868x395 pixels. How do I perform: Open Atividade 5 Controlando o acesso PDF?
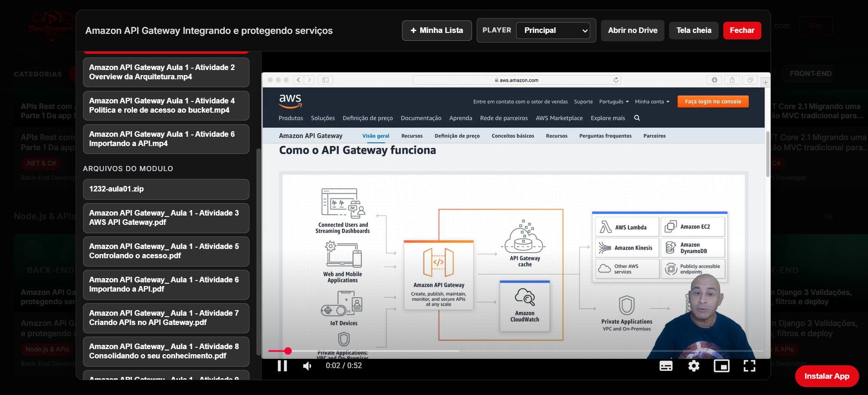(166, 251)
